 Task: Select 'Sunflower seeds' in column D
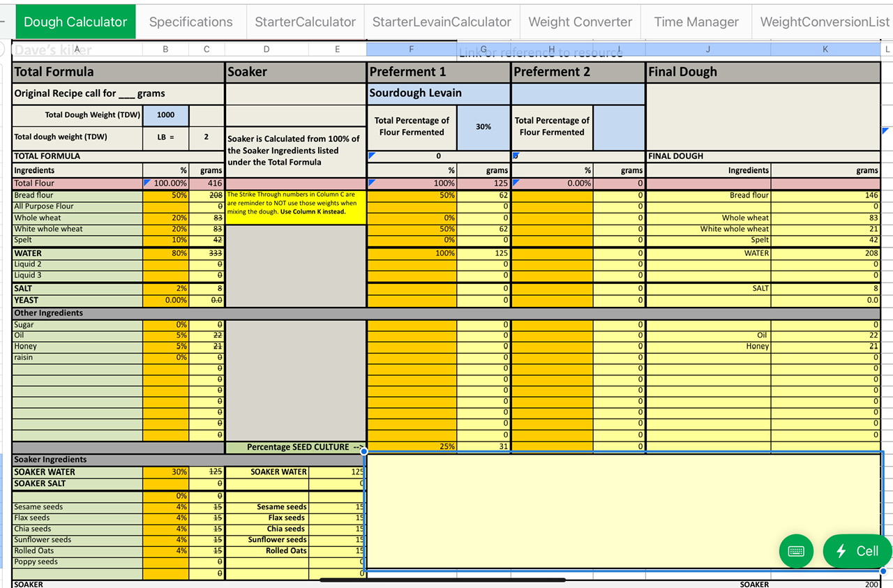click(267, 540)
